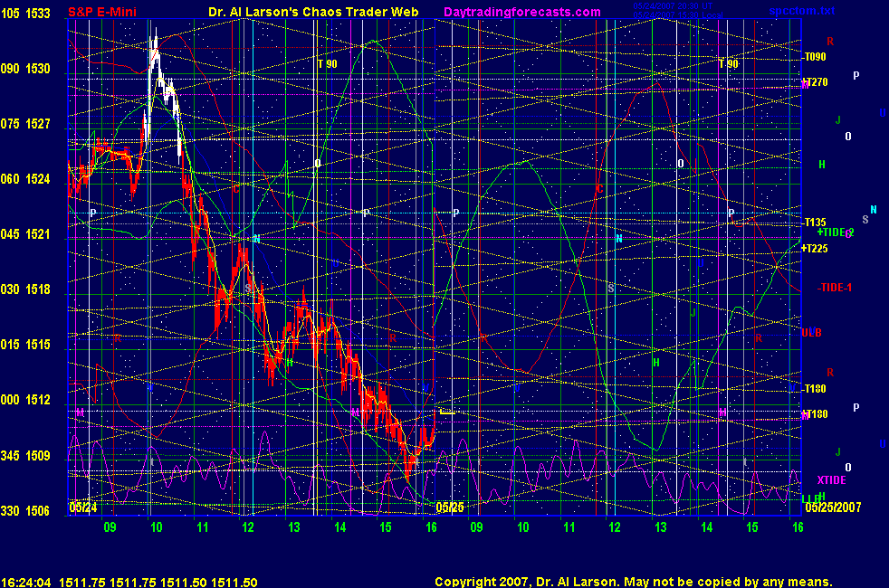Image resolution: width=889 pixels, height=588 pixels.
Task: Click the "16:24:04" clock time readout
Action: (x=26, y=582)
